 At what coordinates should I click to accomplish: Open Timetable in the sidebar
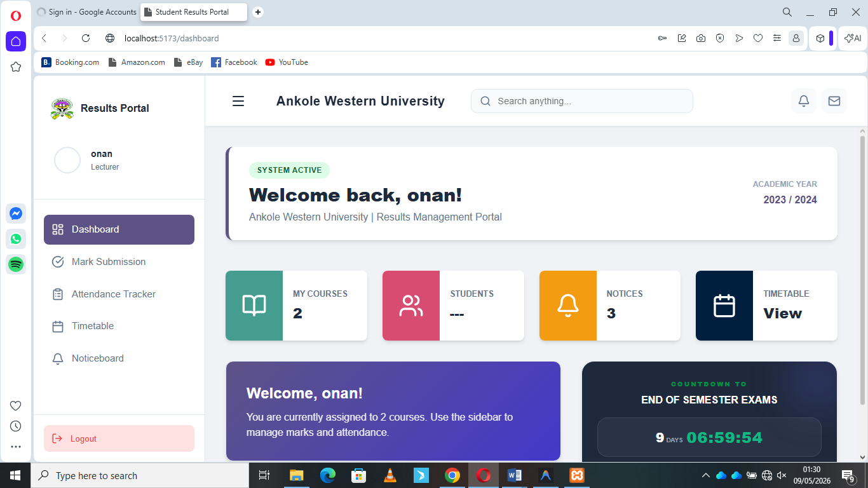coord(119,326)
